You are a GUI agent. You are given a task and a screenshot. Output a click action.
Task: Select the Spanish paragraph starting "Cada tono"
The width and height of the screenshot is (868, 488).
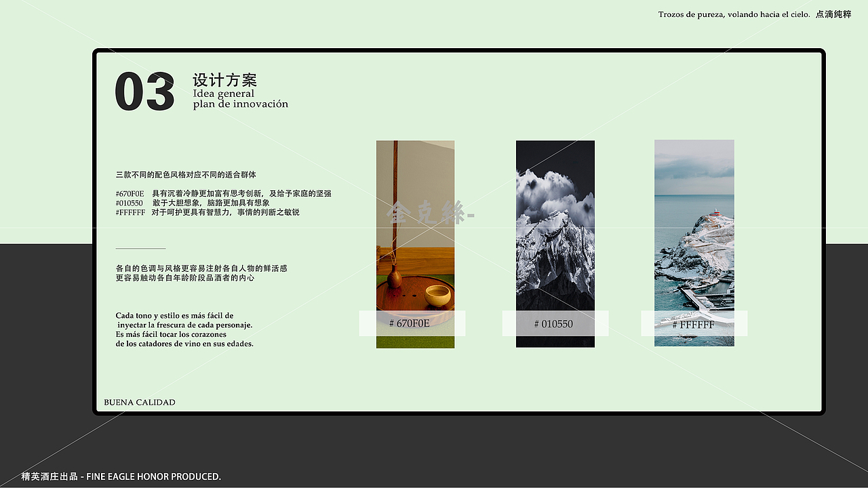[x=184, y=329]
